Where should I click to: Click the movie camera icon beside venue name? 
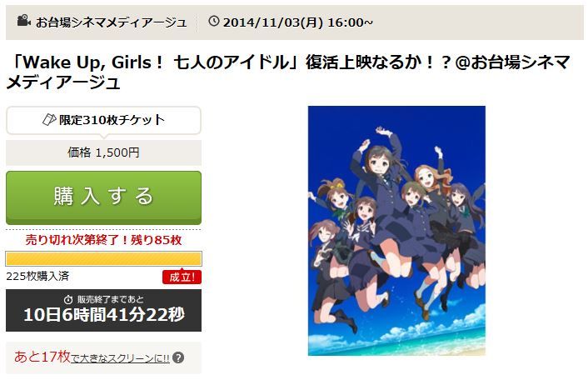pos(24,20)
